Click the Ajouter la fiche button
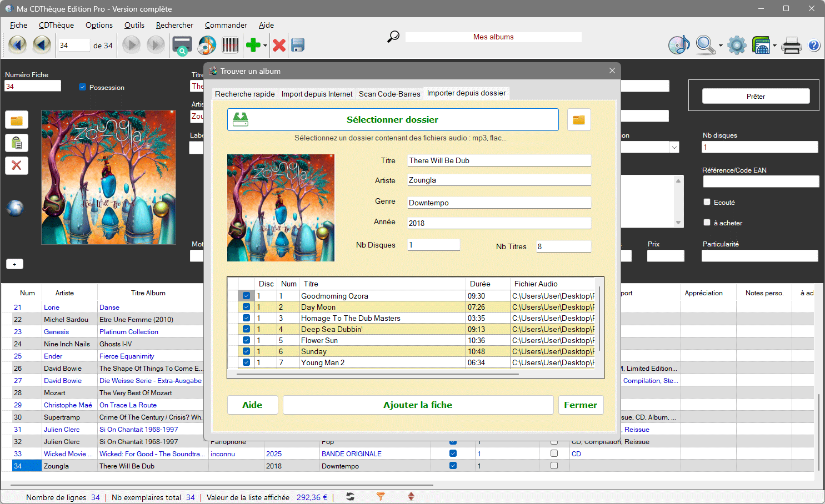The image size is (825, 504). 418,405
